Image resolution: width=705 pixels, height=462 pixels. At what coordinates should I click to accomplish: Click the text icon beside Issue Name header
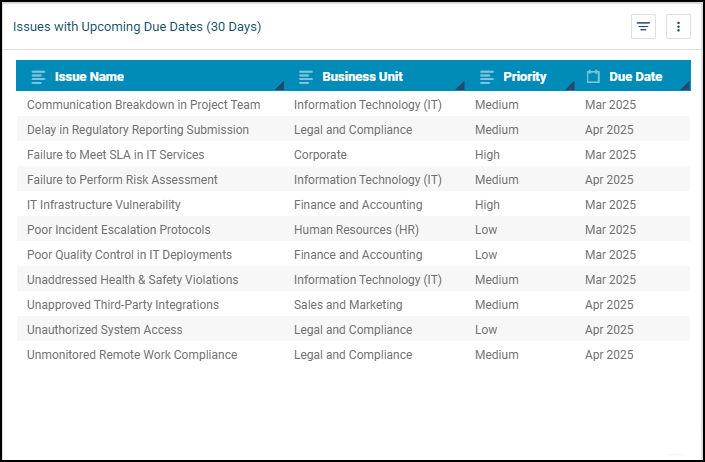[x=39, y=77]
